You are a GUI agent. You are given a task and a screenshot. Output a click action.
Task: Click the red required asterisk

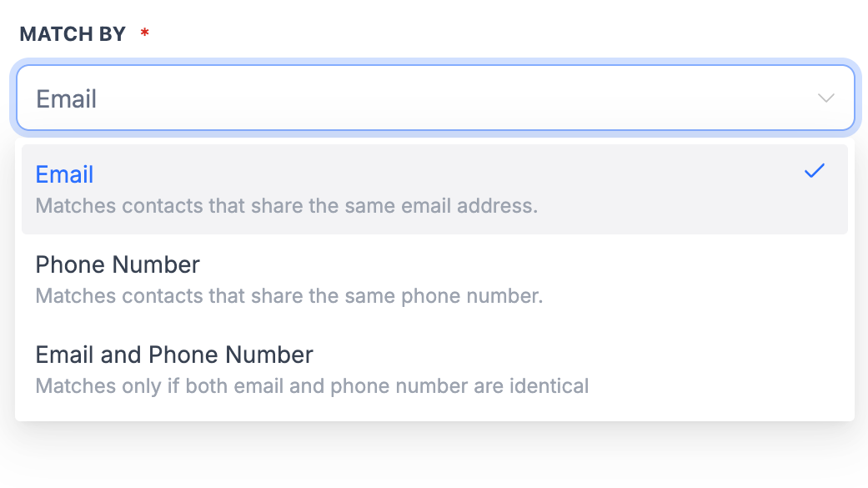(x=145, y=33)
